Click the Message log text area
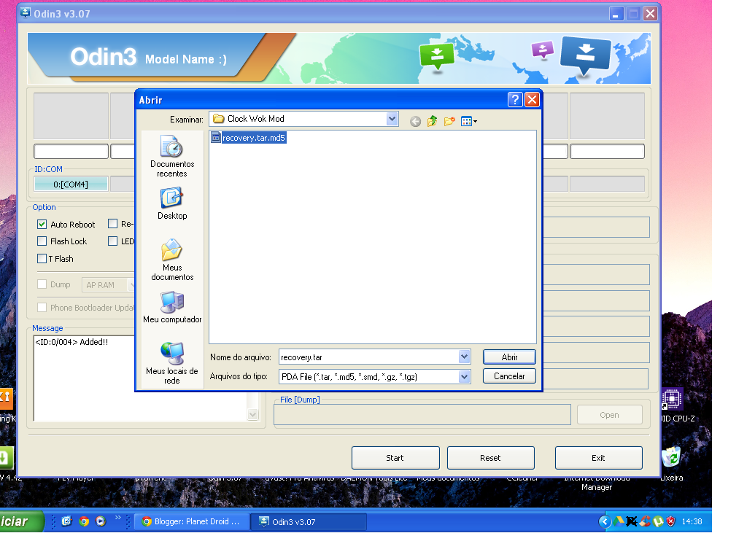 click(x=141, y=378)
